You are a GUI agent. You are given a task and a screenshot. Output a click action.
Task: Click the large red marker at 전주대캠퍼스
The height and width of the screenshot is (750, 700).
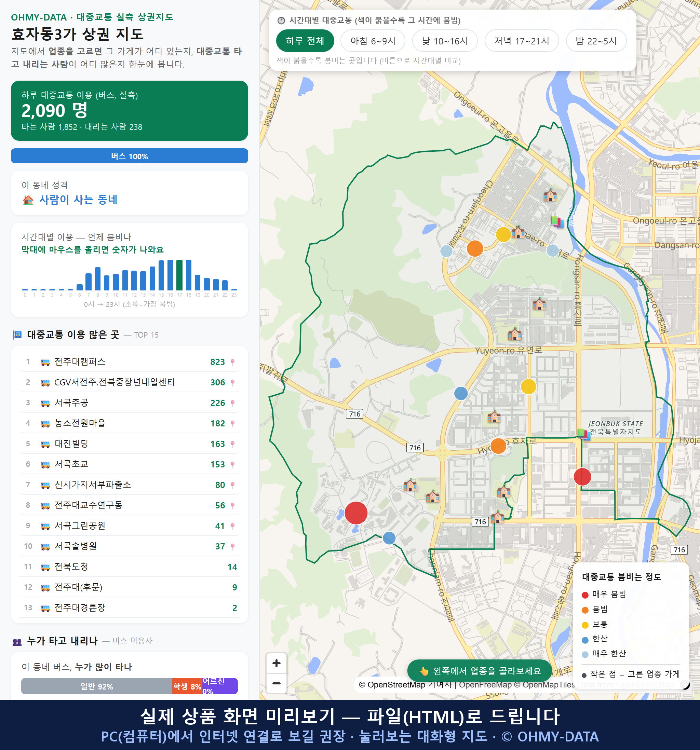(356, 513)
